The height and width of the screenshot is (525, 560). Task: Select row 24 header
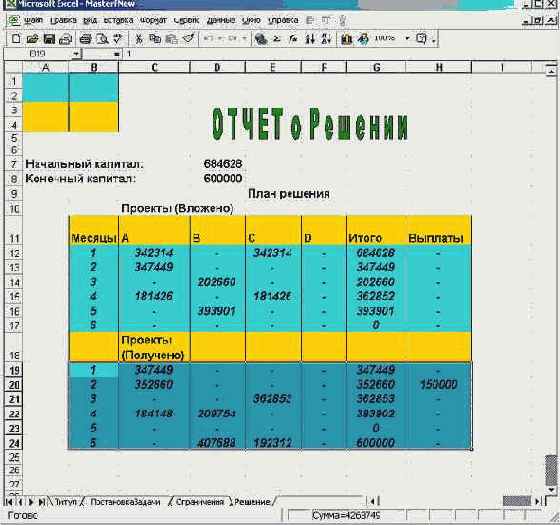click(x=14, y=443)
